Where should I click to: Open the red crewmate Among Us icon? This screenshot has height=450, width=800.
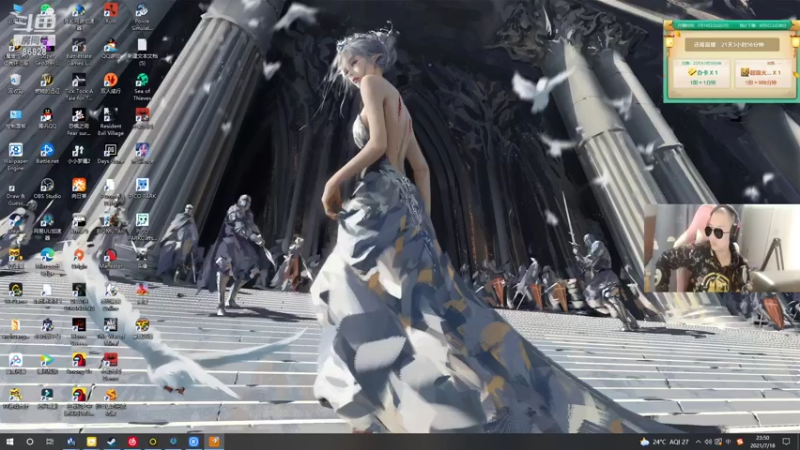[x=79, y=360]
